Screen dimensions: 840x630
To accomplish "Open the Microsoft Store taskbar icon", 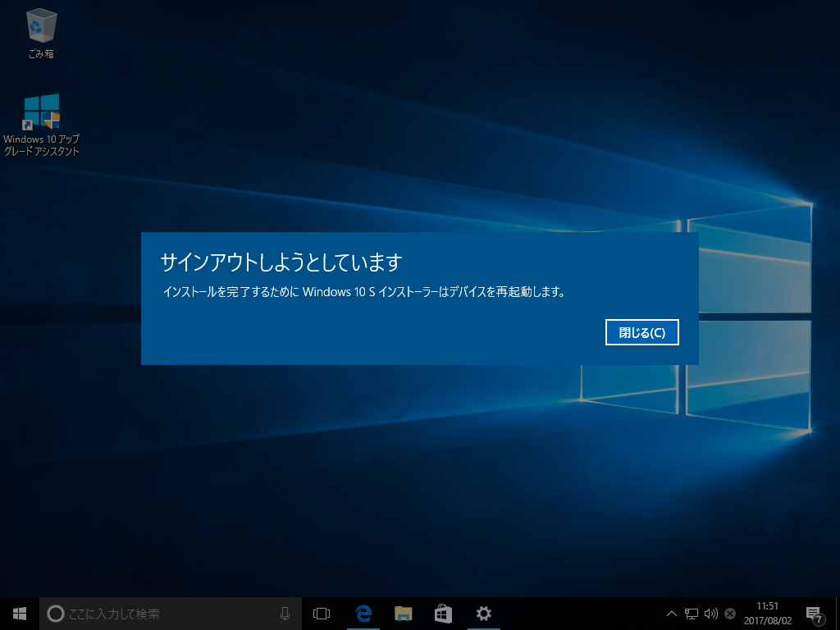I will tap(443, 614).
